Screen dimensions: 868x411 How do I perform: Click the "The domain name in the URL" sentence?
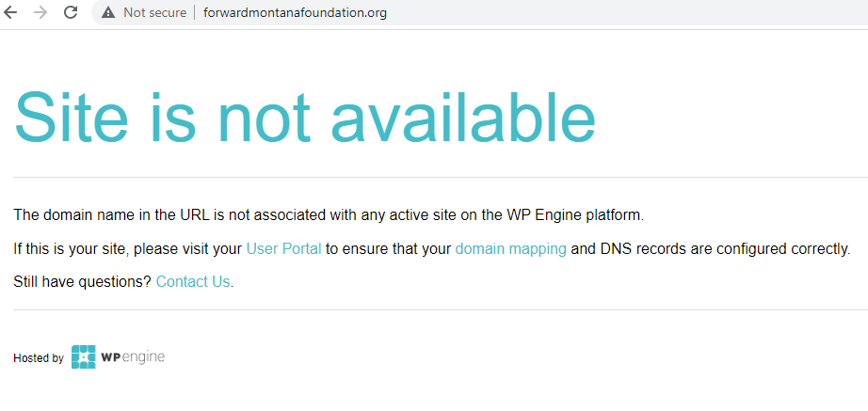click(x=113, y=215)
